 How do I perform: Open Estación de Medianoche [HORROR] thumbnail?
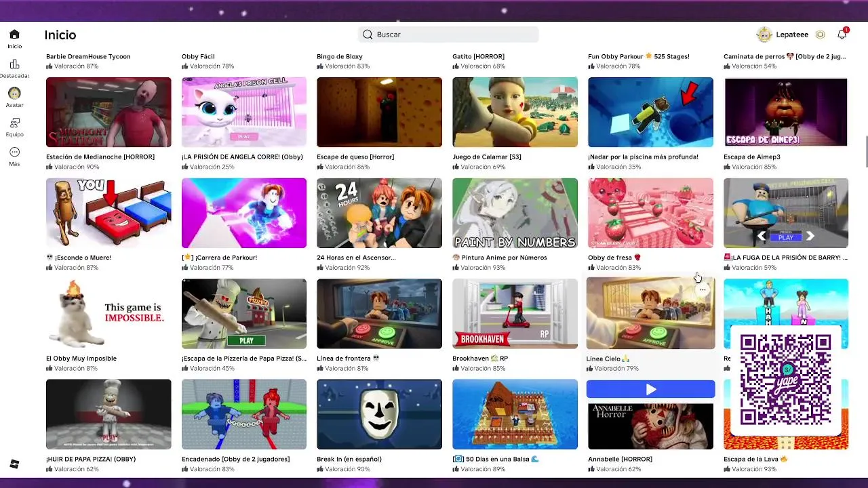(108, 112)
